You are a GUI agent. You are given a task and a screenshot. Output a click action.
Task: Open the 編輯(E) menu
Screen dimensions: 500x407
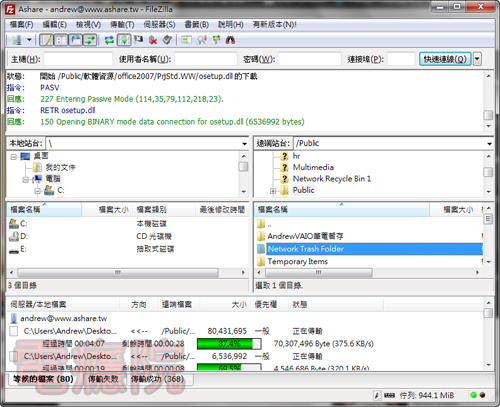[x=55, y=25]
